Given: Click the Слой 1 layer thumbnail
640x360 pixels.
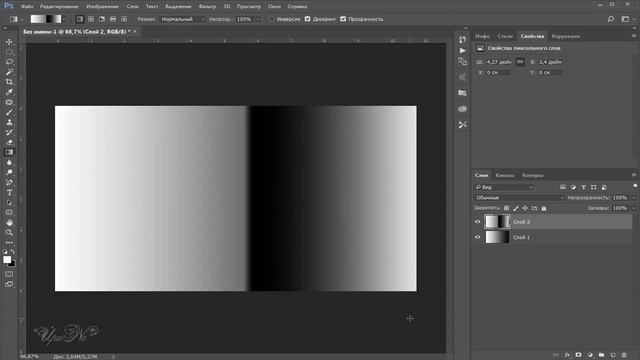Looking at the screenshot, I should [497, 237].
